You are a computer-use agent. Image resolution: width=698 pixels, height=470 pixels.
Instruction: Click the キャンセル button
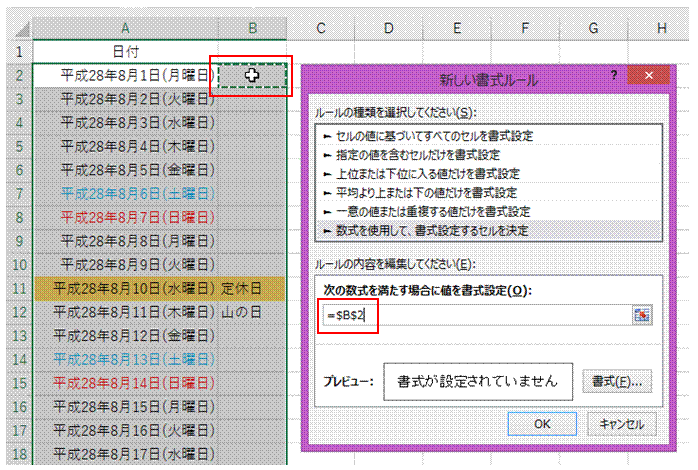622,424
